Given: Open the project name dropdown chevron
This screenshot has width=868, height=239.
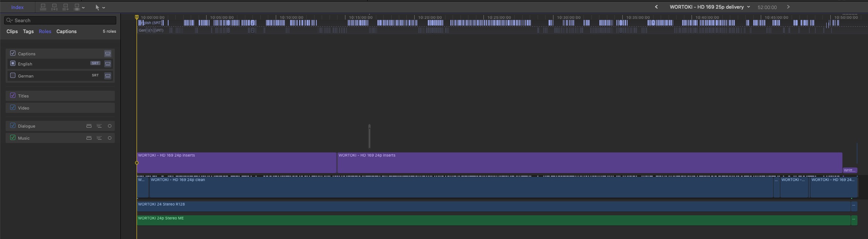Looking at the screenshot, I should (x=748, y=7).
